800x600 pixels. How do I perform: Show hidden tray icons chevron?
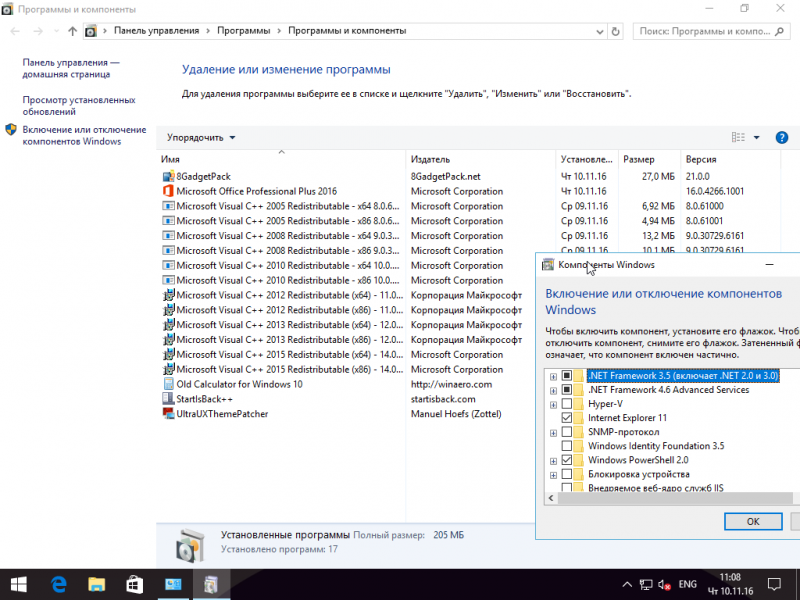pos(628,585)
